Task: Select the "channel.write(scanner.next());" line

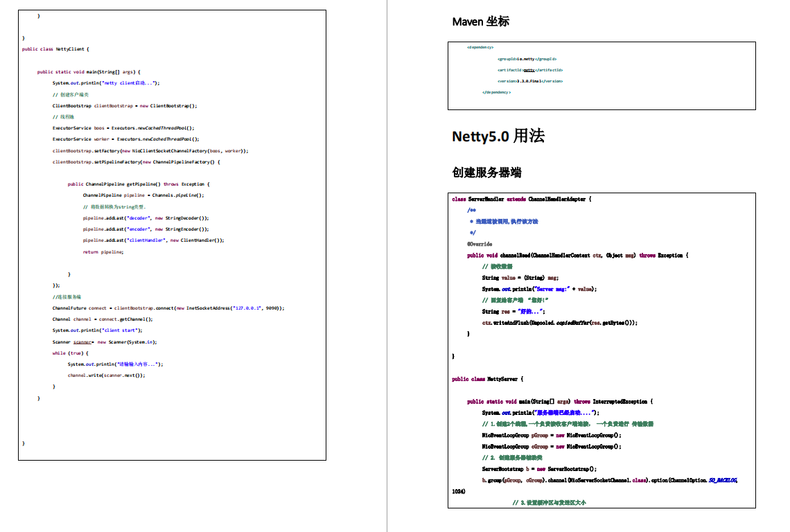Action: point(106,375)
